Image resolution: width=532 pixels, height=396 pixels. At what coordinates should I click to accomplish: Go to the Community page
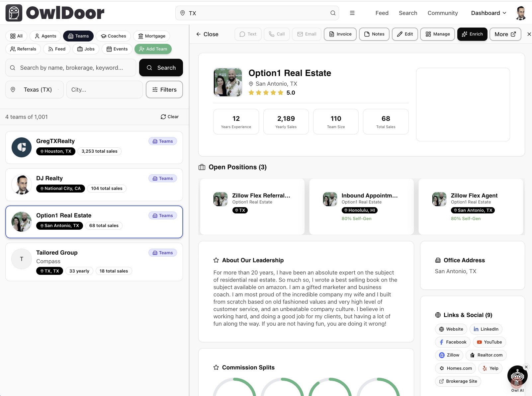442,13
